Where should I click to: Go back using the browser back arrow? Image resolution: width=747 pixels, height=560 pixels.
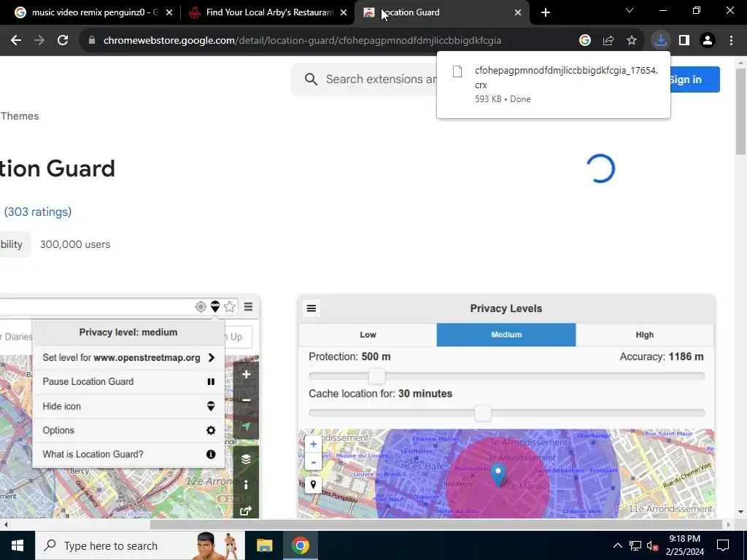16,41
